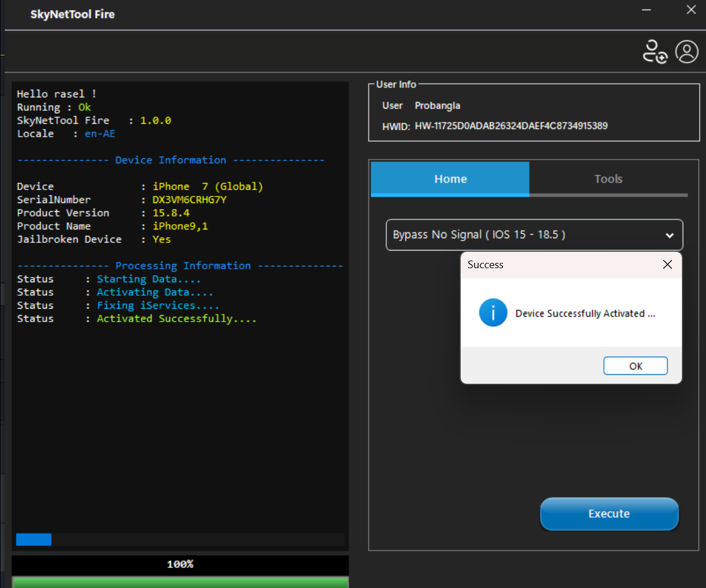This screenshot has width=706, height=588.
Task: Click the Execute button
Action: point(609,514)
